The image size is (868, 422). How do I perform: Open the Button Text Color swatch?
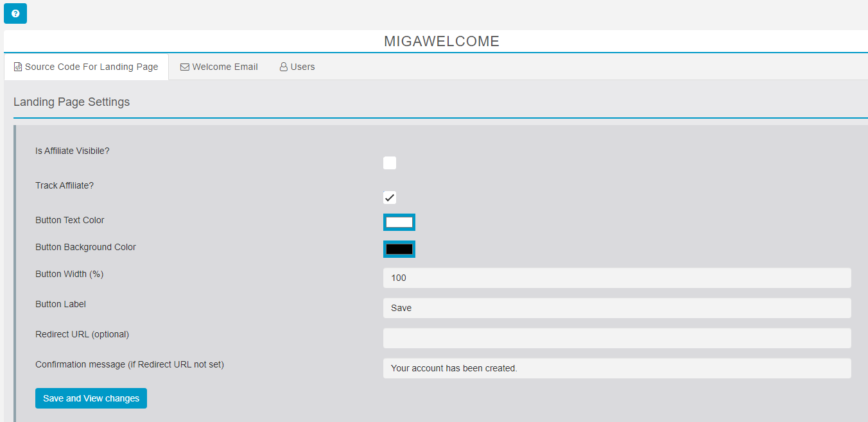[x=399, y=222]
